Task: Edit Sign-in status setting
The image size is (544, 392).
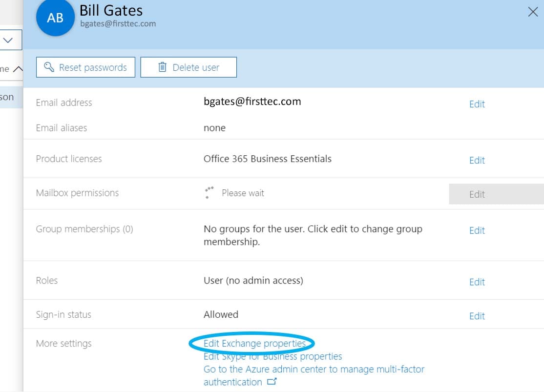Action: [477, 316]
